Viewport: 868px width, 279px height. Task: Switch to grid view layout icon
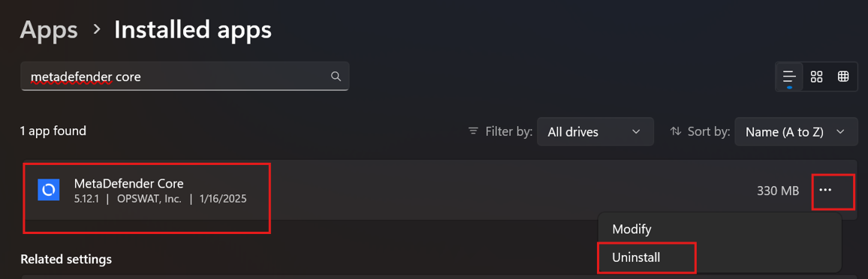[x=816, y=76]
